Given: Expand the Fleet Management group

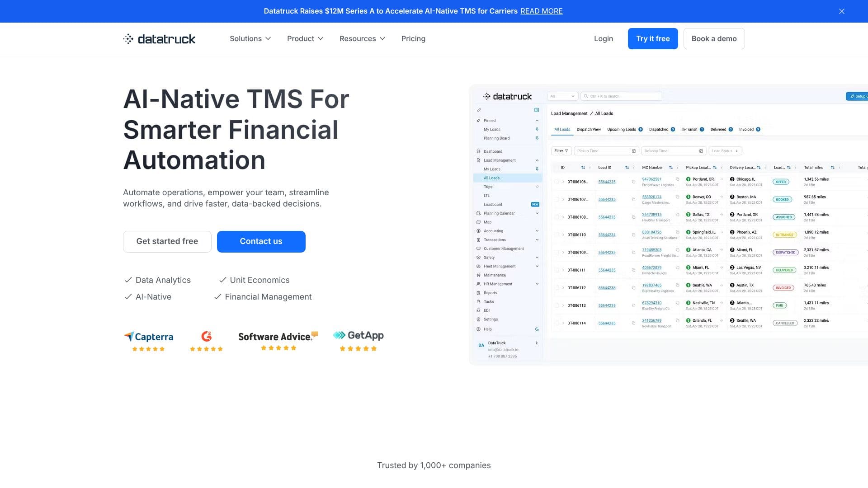Looking at the screenshot, I should point(537,266).
